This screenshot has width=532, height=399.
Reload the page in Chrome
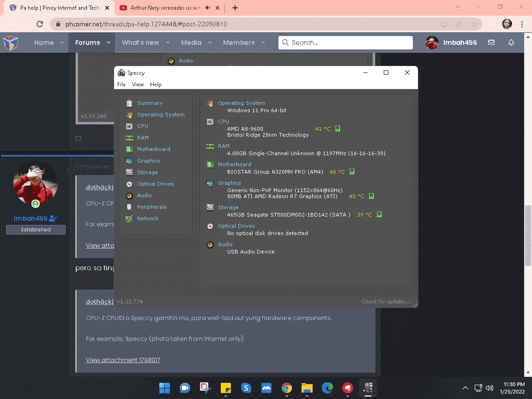tap(40, 24)
